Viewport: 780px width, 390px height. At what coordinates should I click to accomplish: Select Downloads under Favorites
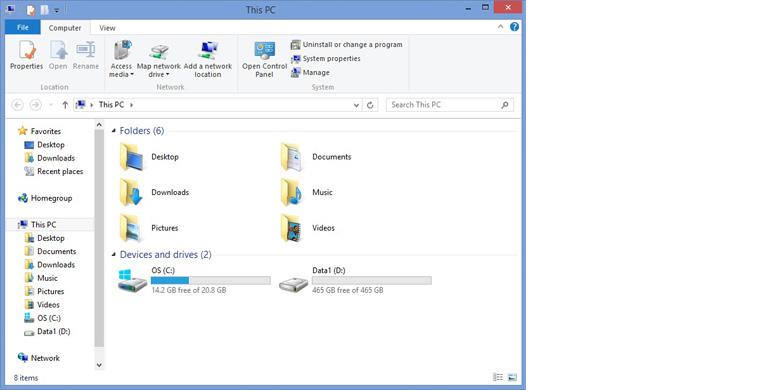[x=50, y=158]
